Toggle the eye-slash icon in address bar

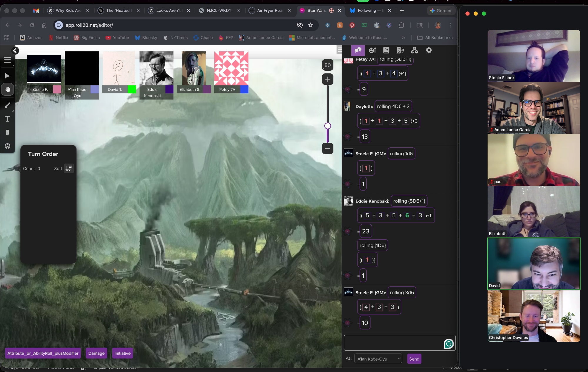point(300,25)
